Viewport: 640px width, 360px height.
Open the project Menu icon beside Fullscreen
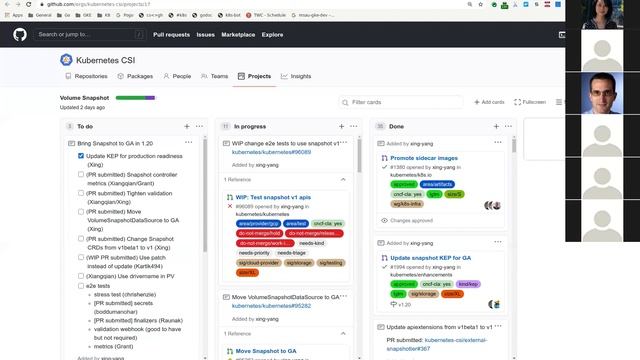coord(559,102)
